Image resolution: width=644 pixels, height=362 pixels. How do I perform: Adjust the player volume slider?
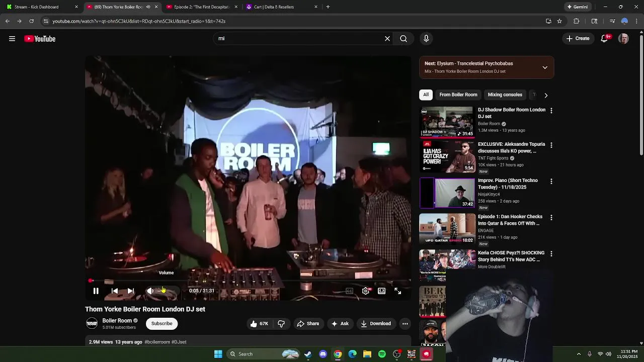coord(166,291)
